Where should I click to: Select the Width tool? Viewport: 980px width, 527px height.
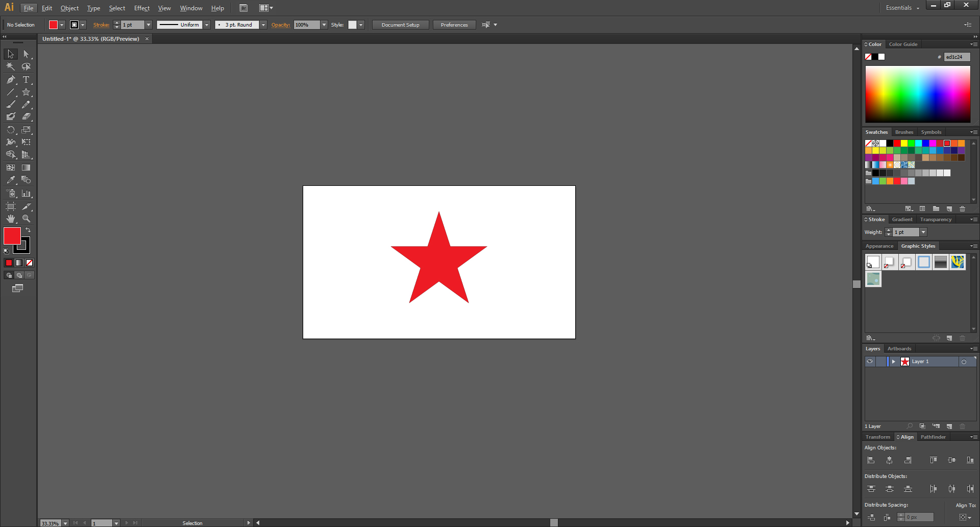(11, 142)
